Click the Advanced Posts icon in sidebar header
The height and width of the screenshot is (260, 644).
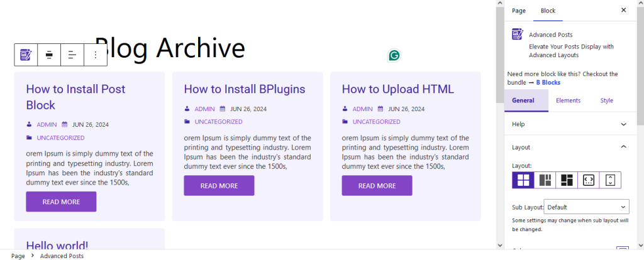(x=518, y=34)
